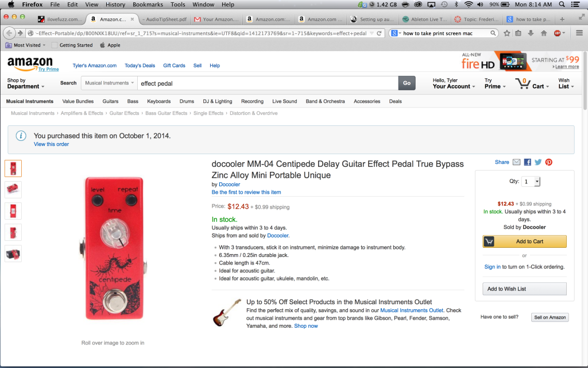Expand the Shop by Department menu
The image size is (588, 368).
point(26,83)
